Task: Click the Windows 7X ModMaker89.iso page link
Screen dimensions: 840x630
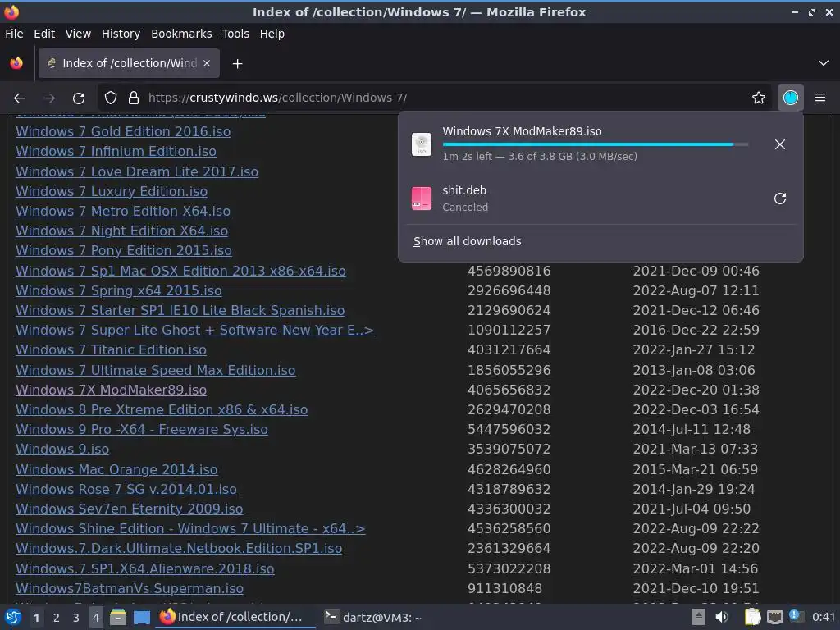Action: (111, 390)
